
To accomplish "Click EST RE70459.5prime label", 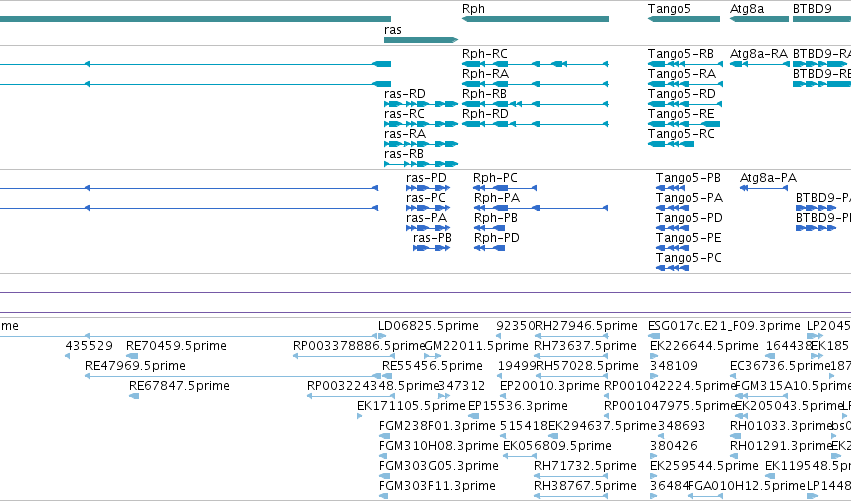I will pos(176,346).
